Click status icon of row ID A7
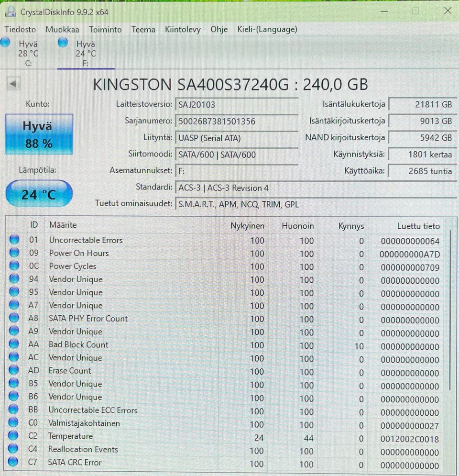This screenshot has width=459, height=476. (x=14, y=305)
